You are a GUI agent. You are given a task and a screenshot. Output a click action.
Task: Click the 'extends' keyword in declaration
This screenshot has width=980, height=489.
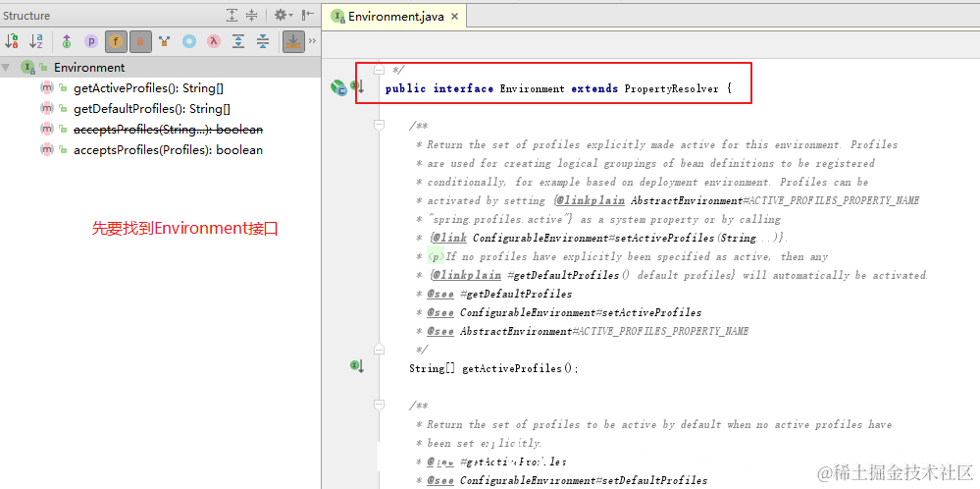594,88
